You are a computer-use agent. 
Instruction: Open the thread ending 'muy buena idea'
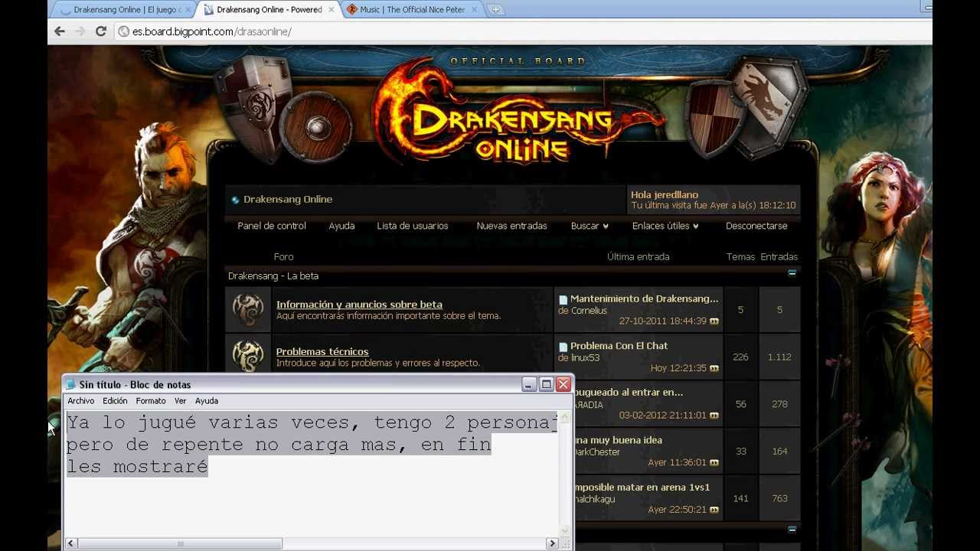[618, 440]
